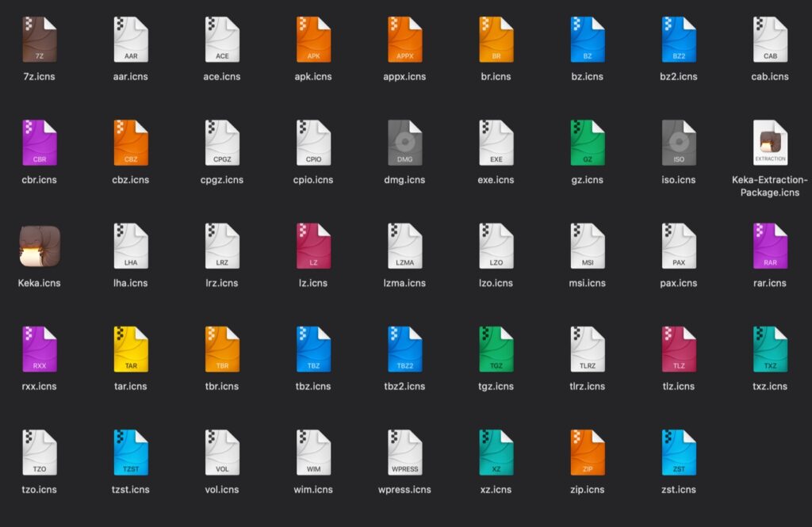
Task: Click the teal TXZ icon
Action: click(770, 349)
